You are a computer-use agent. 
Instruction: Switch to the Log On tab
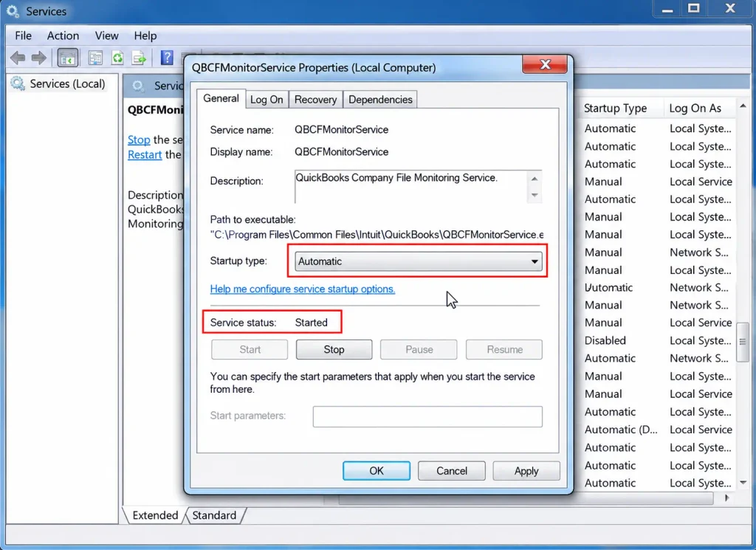click(x=267, y=100)
